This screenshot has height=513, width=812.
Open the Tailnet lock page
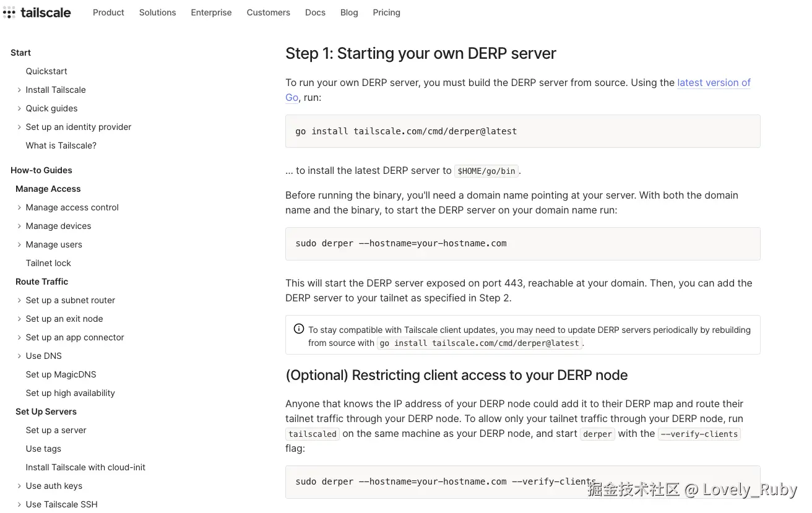pyautogui.click(x=48, y=263)
